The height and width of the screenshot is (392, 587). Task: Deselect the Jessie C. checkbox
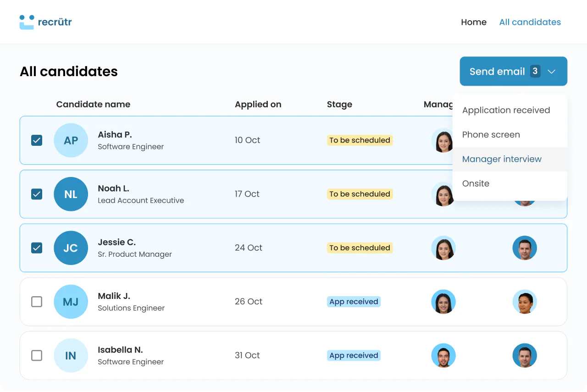point(37,248)
